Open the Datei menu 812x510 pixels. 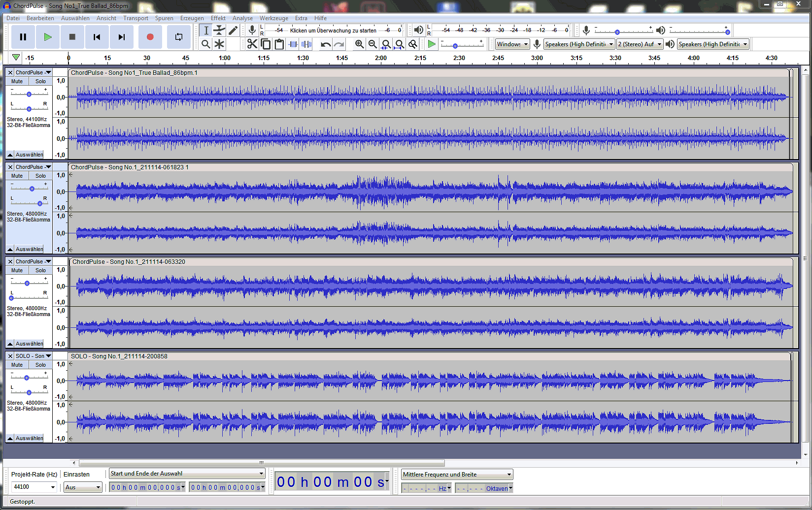tap(13, 18)
